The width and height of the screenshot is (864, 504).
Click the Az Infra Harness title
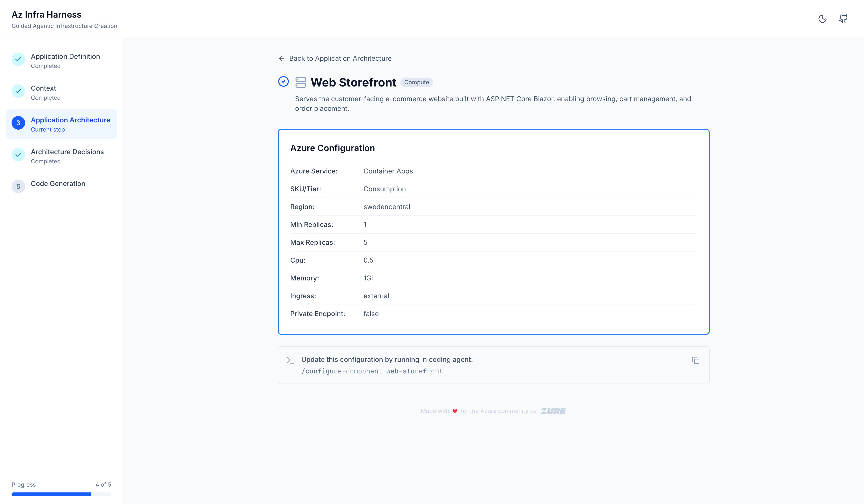coord(47,14)
